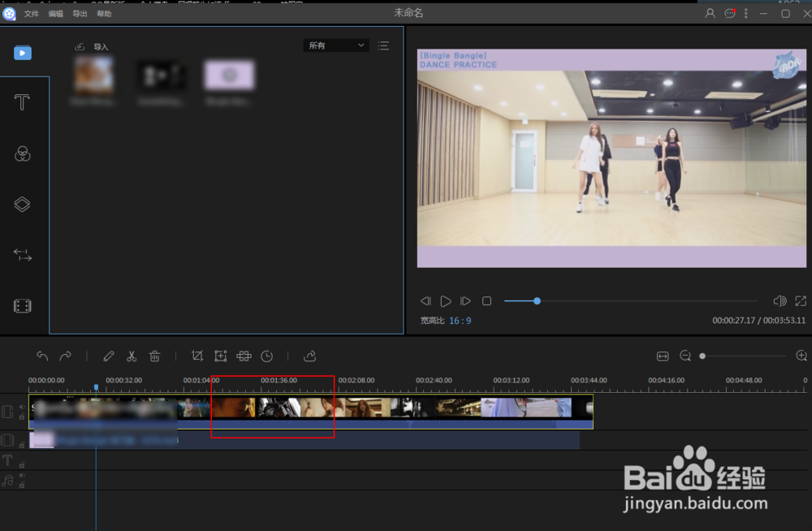Toggle preview volume speaker icon
The image size is (812, 531).
[x=780, y=301]
